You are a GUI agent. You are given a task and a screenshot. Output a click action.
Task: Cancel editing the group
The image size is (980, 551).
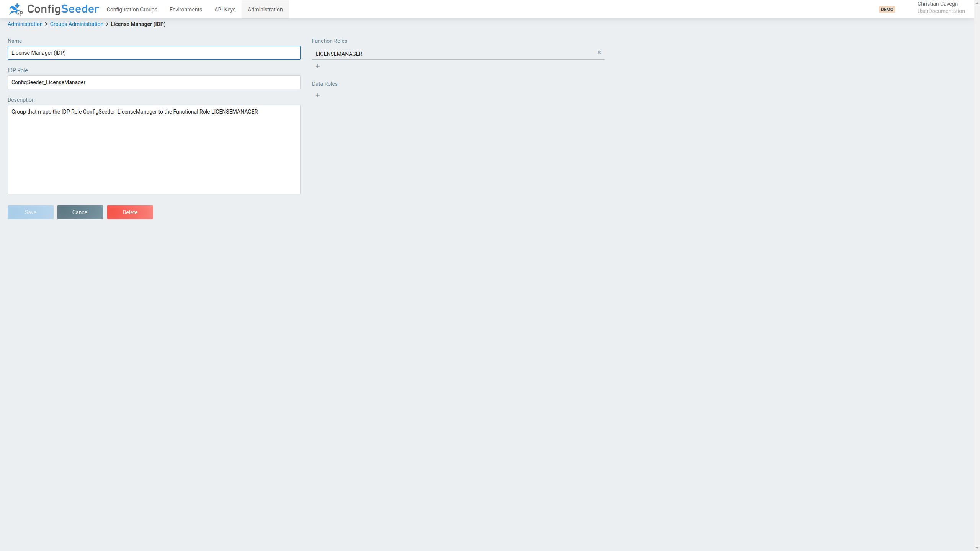[80, 212]
